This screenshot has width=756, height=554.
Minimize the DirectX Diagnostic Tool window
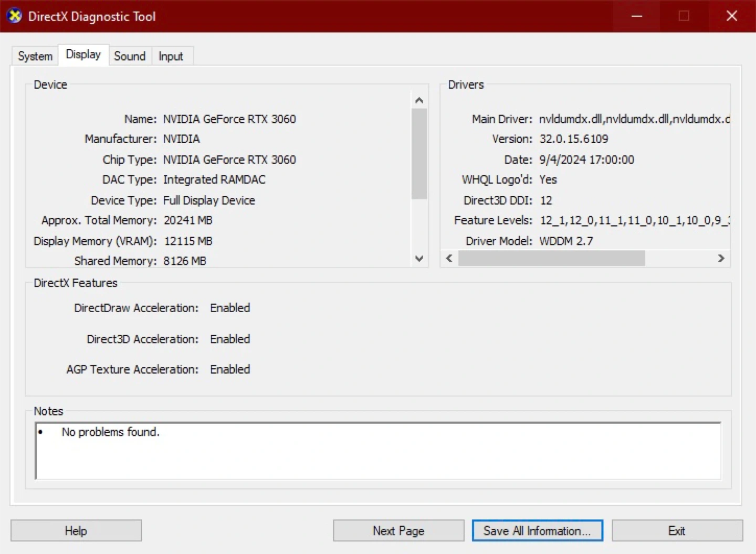pyautogui.click(x=637, y=16)
